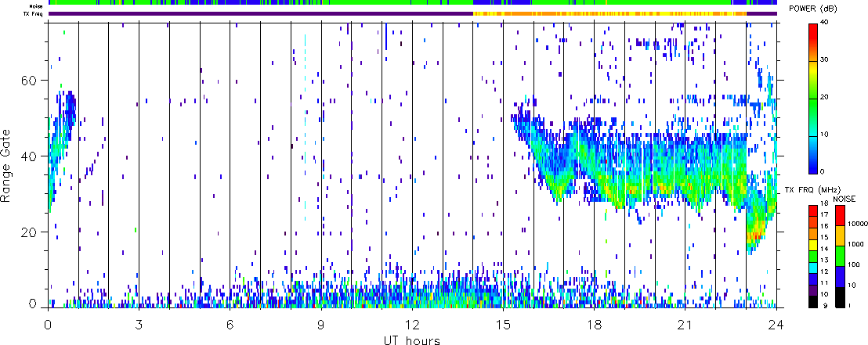Click x-axis tick label 15
The width and height of the screenshot is (868, 345).
pos(503,324)
